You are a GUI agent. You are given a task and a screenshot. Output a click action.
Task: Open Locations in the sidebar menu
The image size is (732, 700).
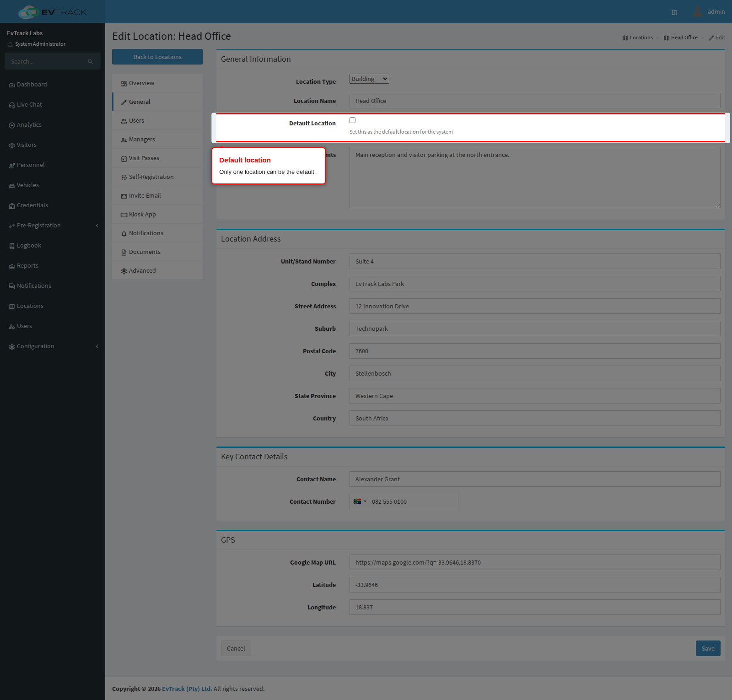pyautogui.click(x=53, y=306)
